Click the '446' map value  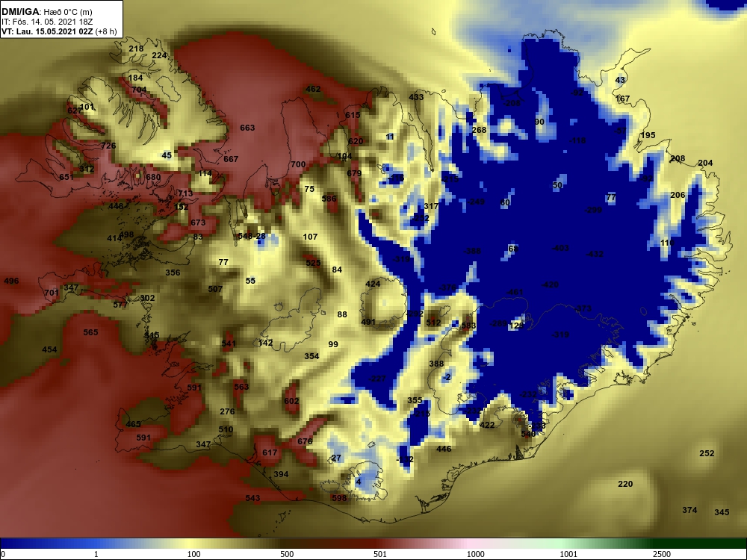tap(444, 449)
